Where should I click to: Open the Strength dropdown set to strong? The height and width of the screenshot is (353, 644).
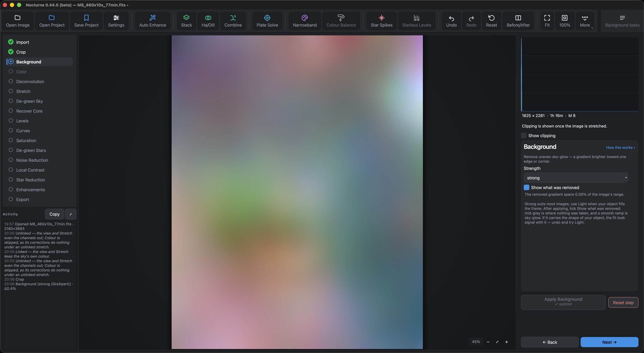576,178
